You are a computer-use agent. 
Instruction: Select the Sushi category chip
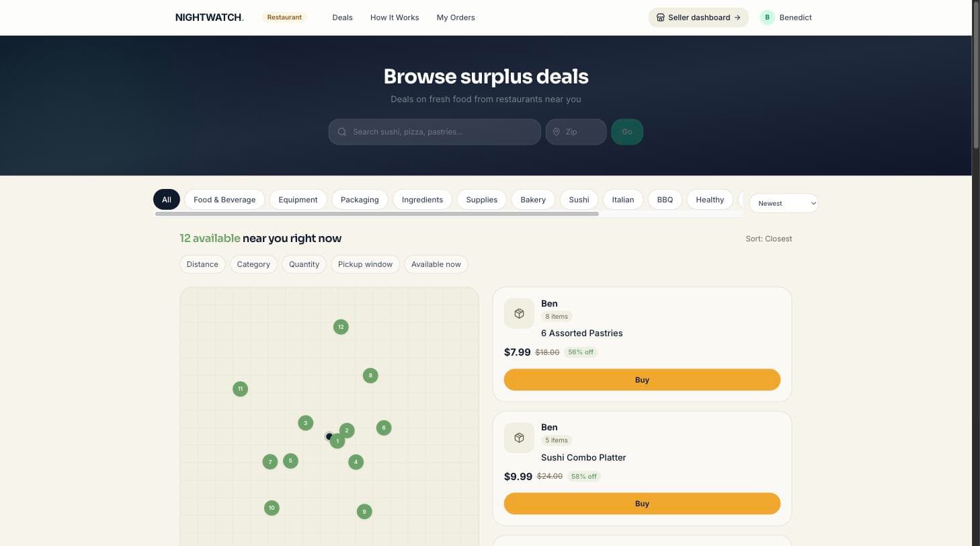tap(579, 200)
